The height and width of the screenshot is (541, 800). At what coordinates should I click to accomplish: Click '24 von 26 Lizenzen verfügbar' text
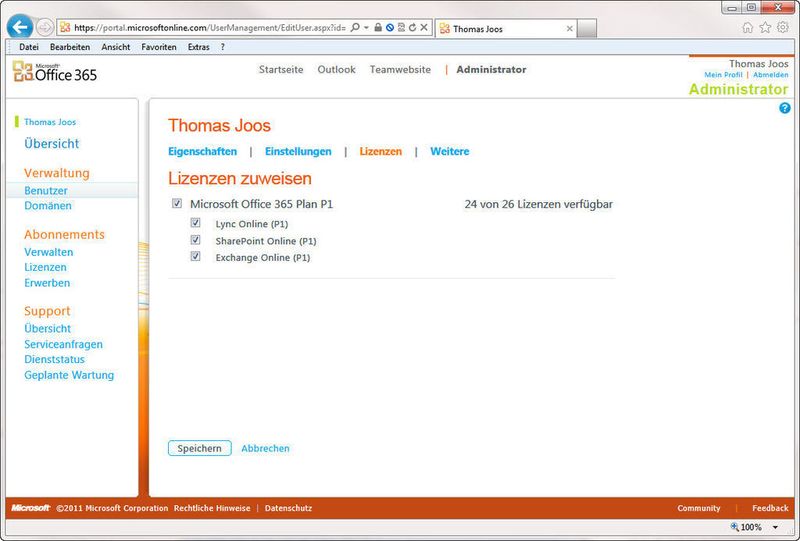tap(539, 204)
